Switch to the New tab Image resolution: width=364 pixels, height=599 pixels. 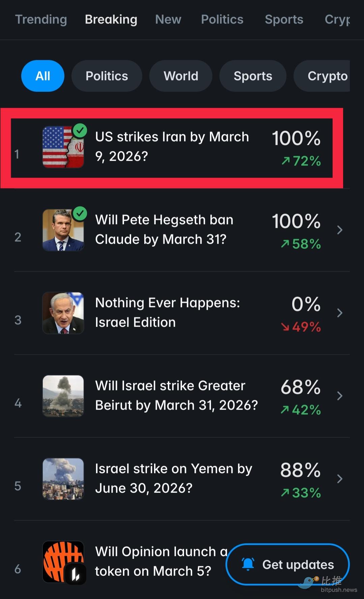point(168,19)
